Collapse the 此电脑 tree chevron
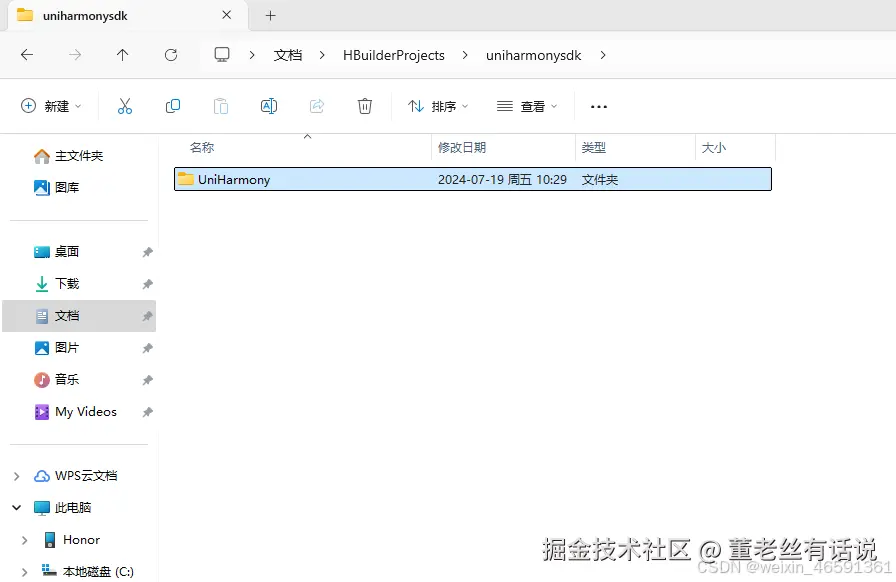896x582 pixels. [16, 507]
